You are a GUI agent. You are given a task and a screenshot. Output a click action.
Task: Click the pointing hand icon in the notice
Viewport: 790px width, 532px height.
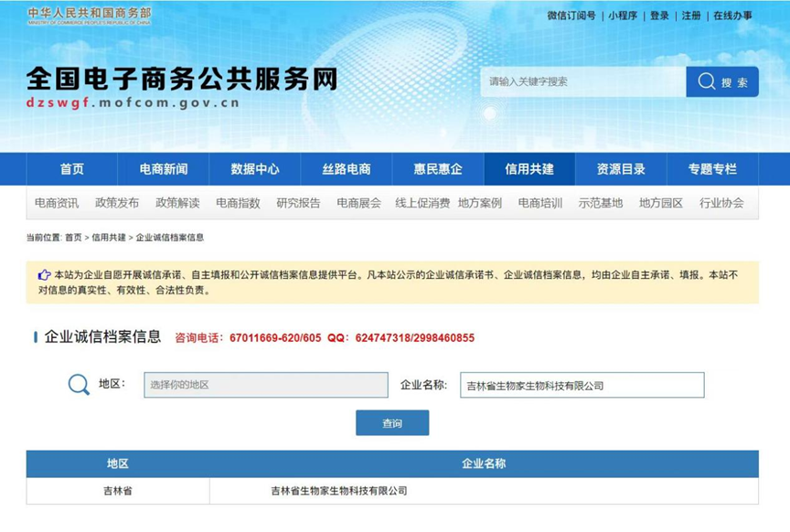pyautogui.click(x=44, y=275)
